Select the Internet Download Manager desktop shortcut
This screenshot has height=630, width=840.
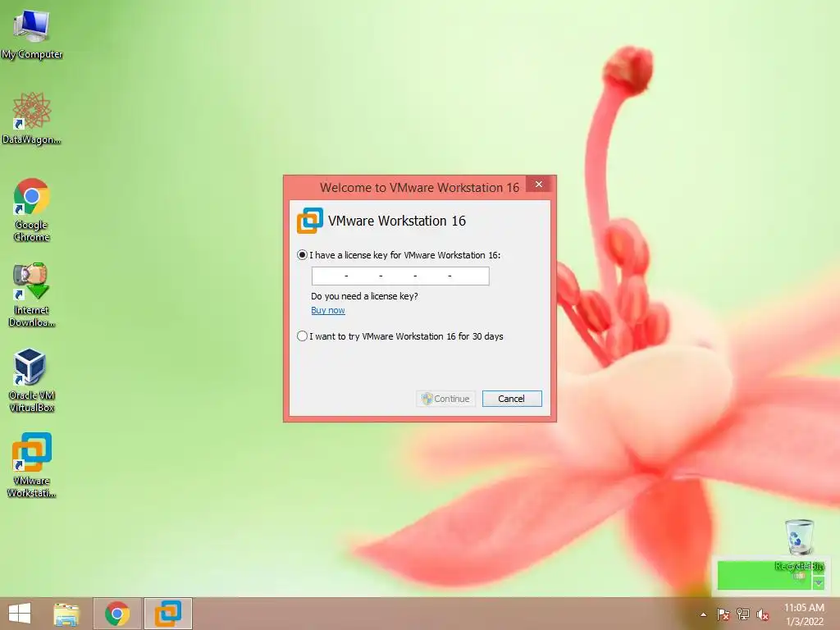pyautogui.click(x=32, y=294)
